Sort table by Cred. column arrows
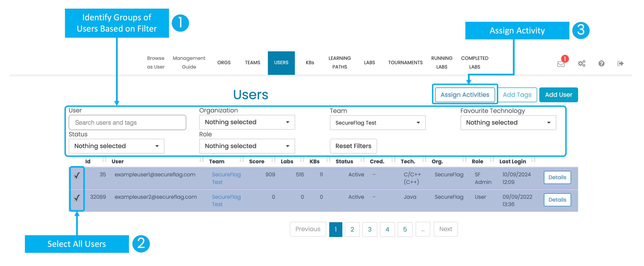 point(393,159)
